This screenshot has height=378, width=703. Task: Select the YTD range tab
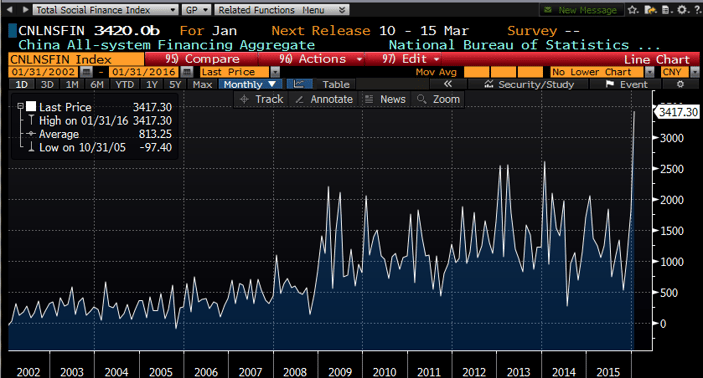coord(124,84)
